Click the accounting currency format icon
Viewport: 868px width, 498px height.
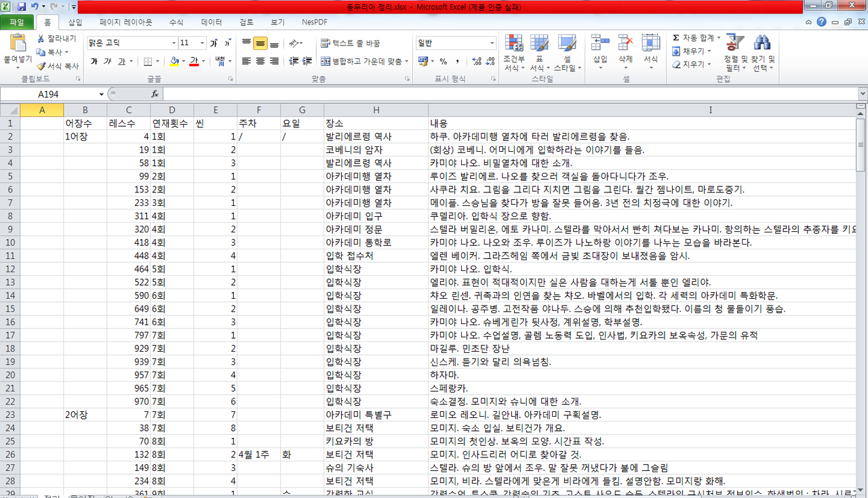click(x=422, y=61)
